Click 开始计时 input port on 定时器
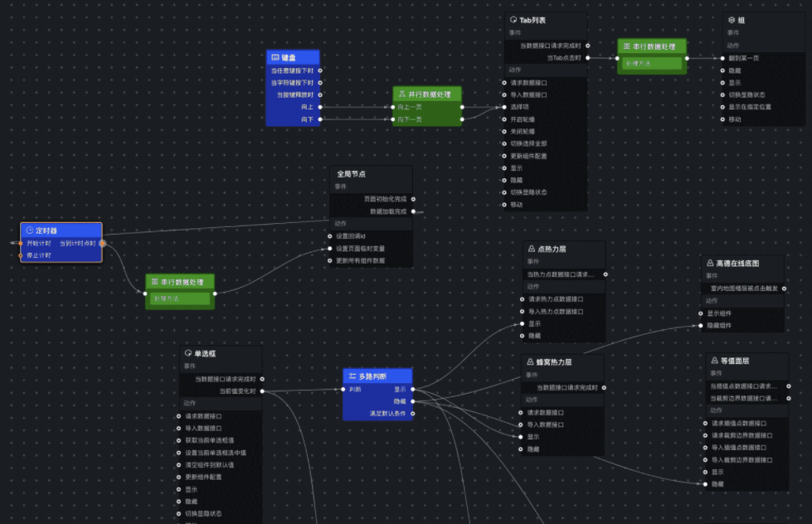Screen dimensions: 812x524 [x=21, y=243]
